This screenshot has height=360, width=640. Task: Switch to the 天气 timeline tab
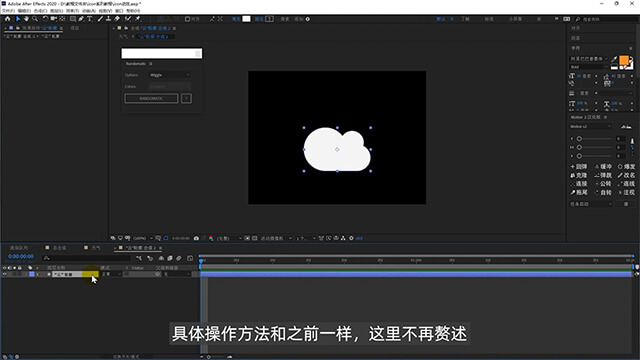click(x=96, y=248)
